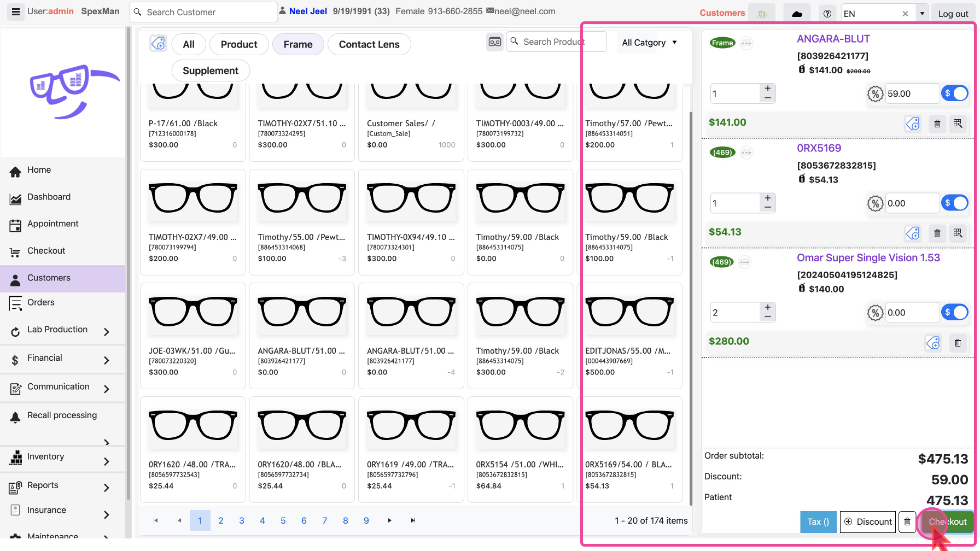Viewport: 980px width, 551px height.
Task: Toggle discount switch for Omar Super Single Vision
Action: click(955, 313)
